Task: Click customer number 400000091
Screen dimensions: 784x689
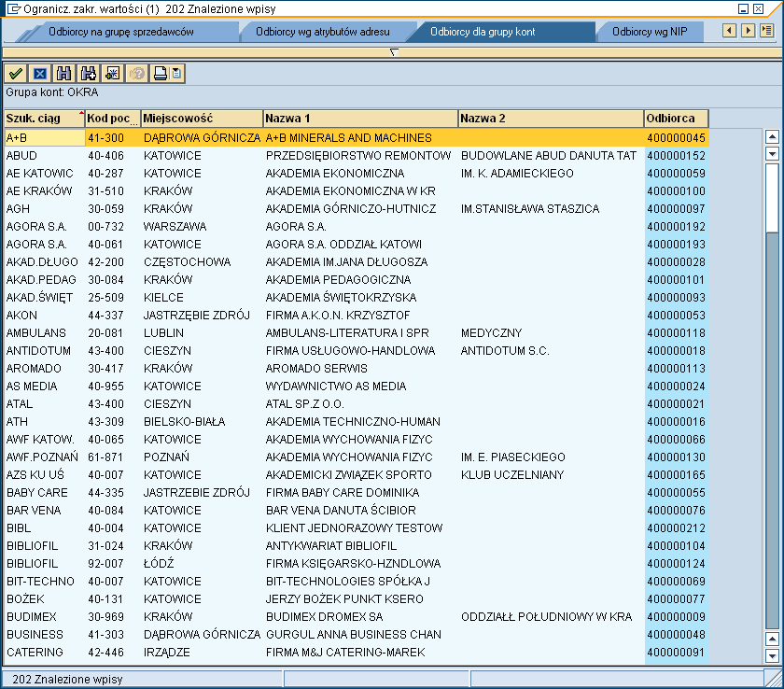Action: 676,653
